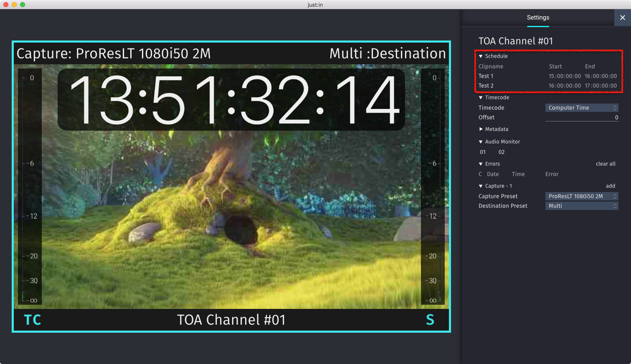Click add in Capture section

[611, 186]
